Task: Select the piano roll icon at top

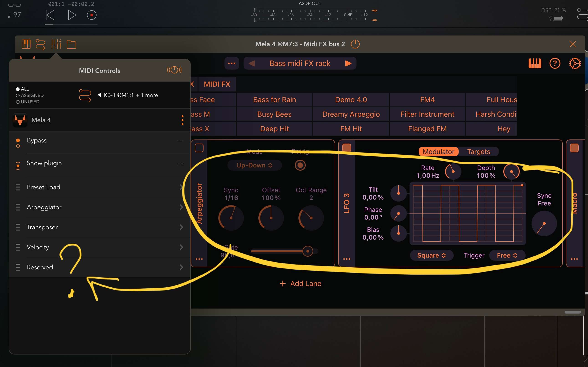Action: click(x=26, y=44)
